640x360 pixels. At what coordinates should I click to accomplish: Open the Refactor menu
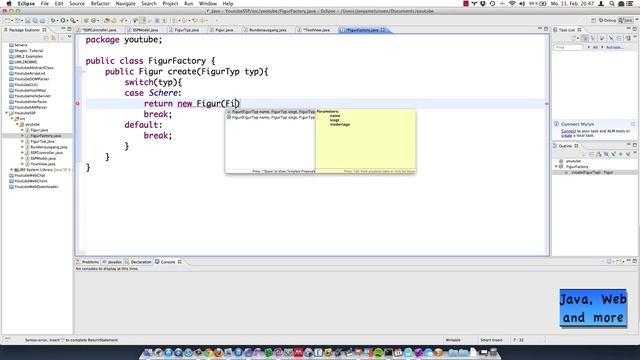[100, 3]
